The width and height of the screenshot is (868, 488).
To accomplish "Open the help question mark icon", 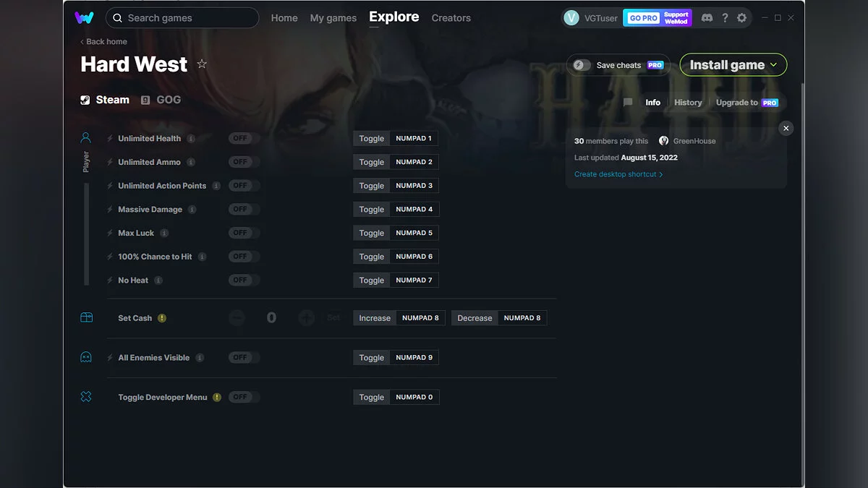I will pyautogui.click(x=725, y=18).
